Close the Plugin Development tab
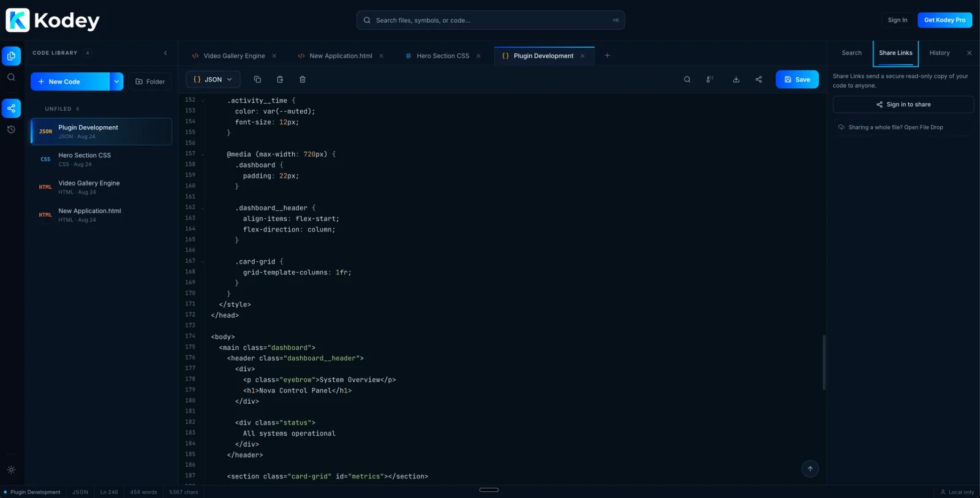This screenshot has height=498, width=980. tap(582, 56)
